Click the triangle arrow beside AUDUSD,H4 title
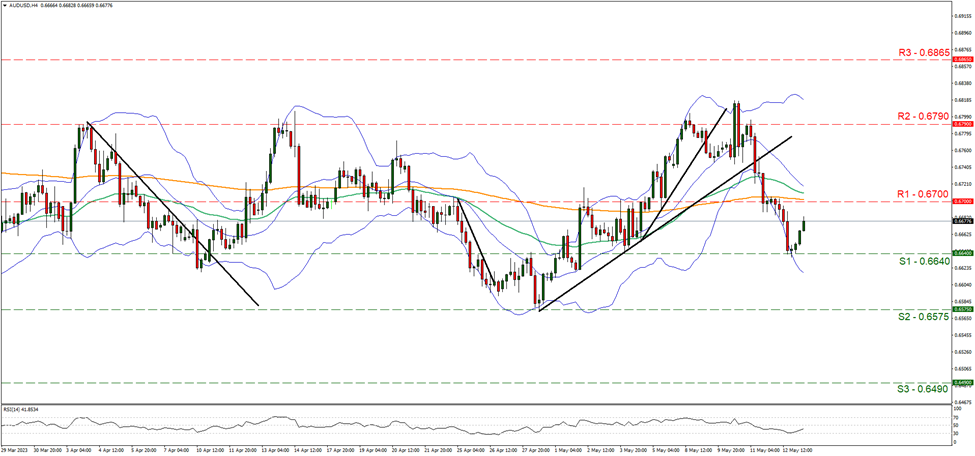This screenshot has width=975, height=456. pos(5,5)
